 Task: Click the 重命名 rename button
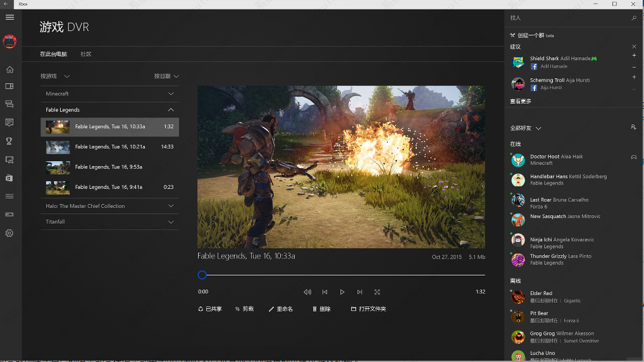[x=280, y=309]
